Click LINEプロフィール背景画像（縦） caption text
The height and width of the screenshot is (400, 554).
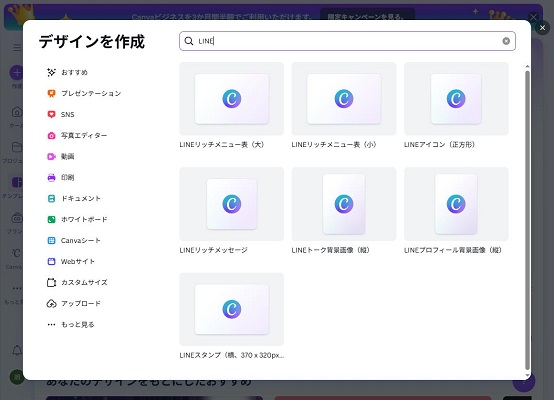(453, 250)
